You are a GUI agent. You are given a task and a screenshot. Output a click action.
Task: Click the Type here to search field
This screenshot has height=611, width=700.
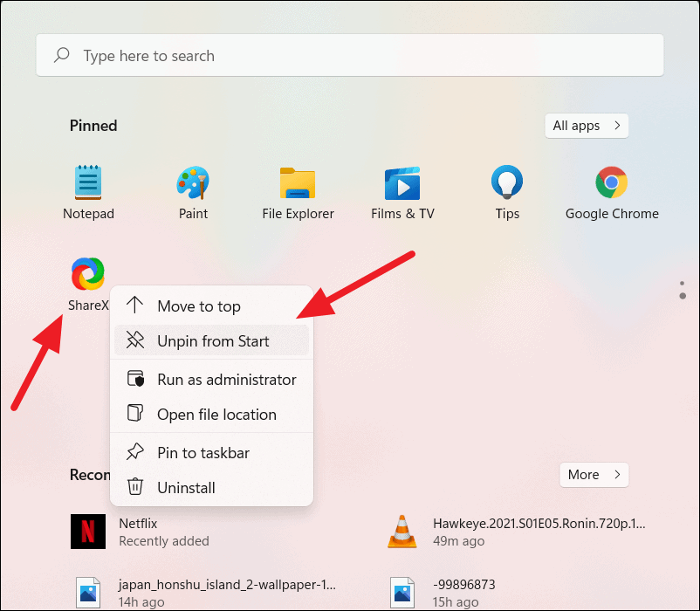coord(349,55)
